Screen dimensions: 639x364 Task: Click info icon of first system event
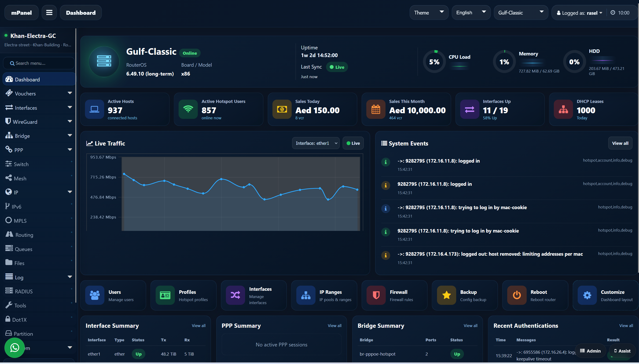pyautogui.click(x=386, y=162)
